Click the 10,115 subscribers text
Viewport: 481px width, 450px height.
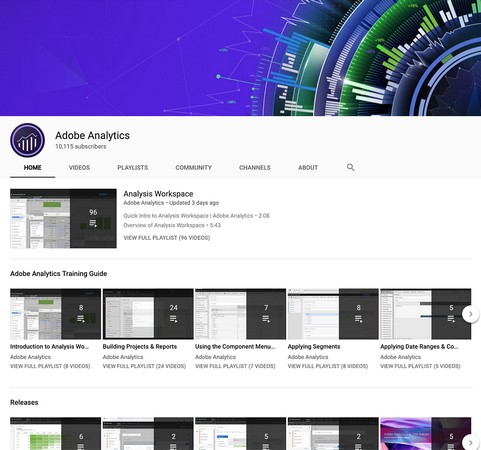coord(81,146)
